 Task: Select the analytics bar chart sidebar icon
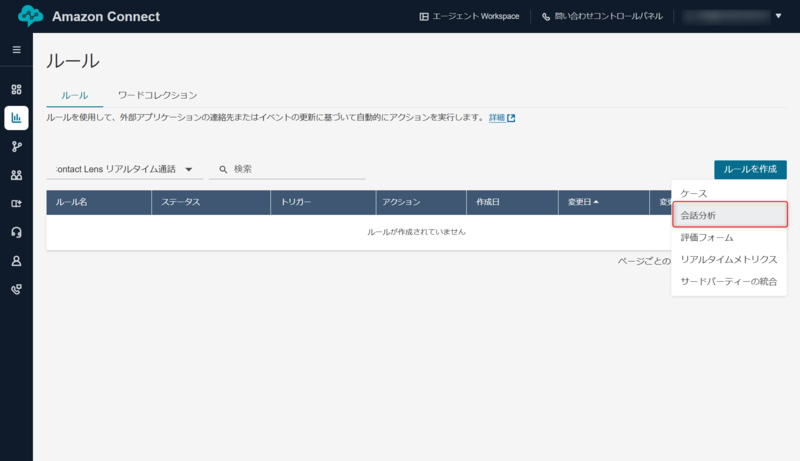point(16,118)
